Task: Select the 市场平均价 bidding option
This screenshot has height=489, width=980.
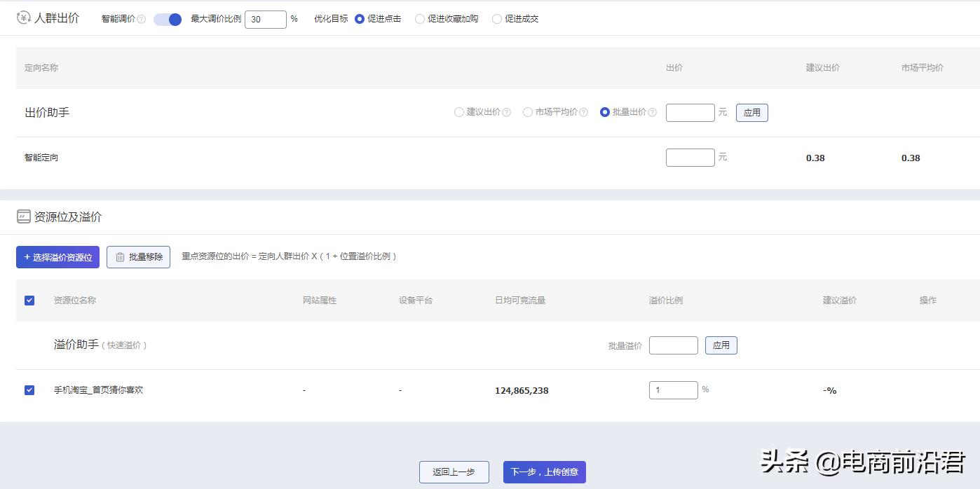Action: pos(527,111)
